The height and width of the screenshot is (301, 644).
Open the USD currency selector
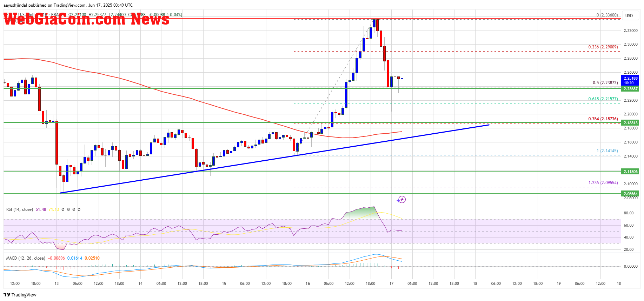tap(629, 15)
